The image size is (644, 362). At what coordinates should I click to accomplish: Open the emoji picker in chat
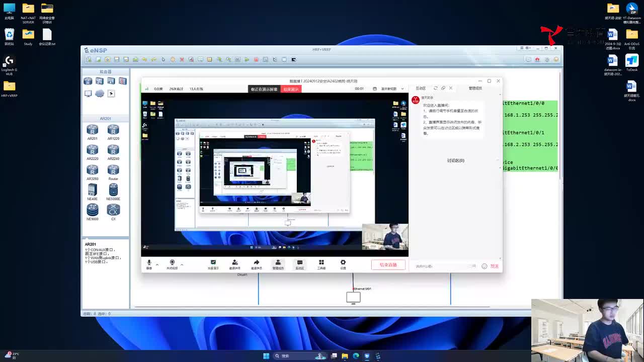(x=485, y=266)
